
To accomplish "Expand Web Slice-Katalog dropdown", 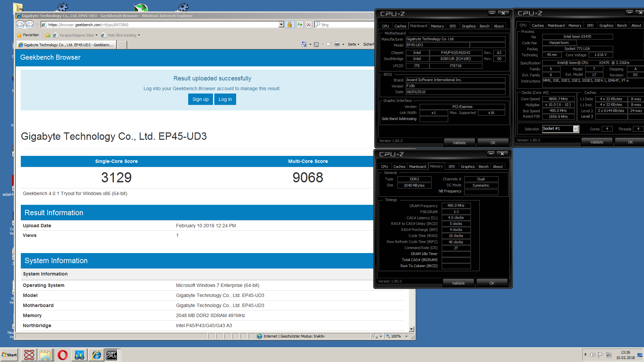I will (x=139, y=35).
